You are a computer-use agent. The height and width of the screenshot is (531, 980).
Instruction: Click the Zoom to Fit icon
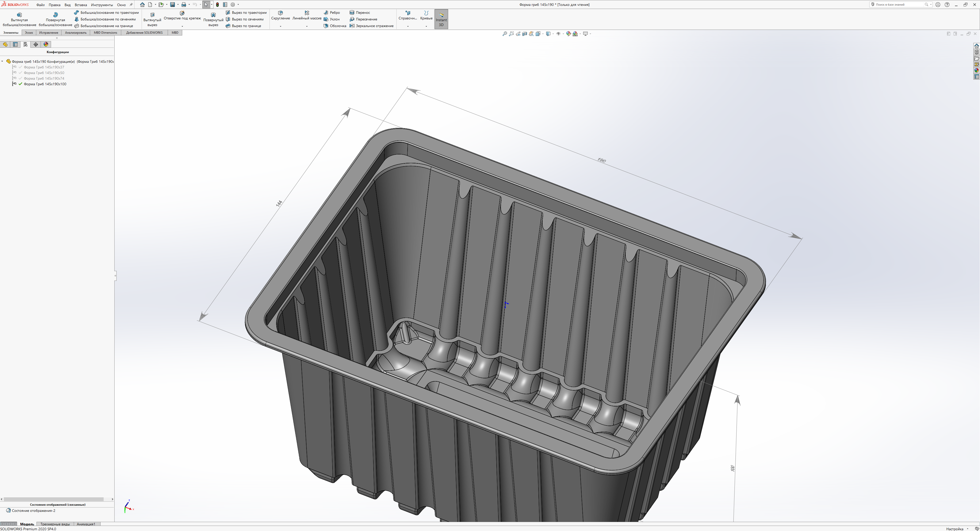click(x=505, y=34)
